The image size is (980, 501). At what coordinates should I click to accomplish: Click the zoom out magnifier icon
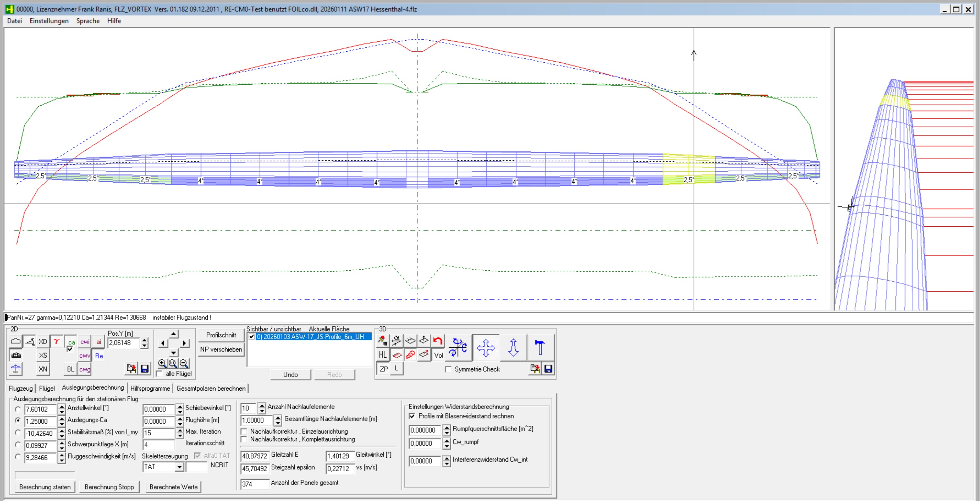click(184, 363)
